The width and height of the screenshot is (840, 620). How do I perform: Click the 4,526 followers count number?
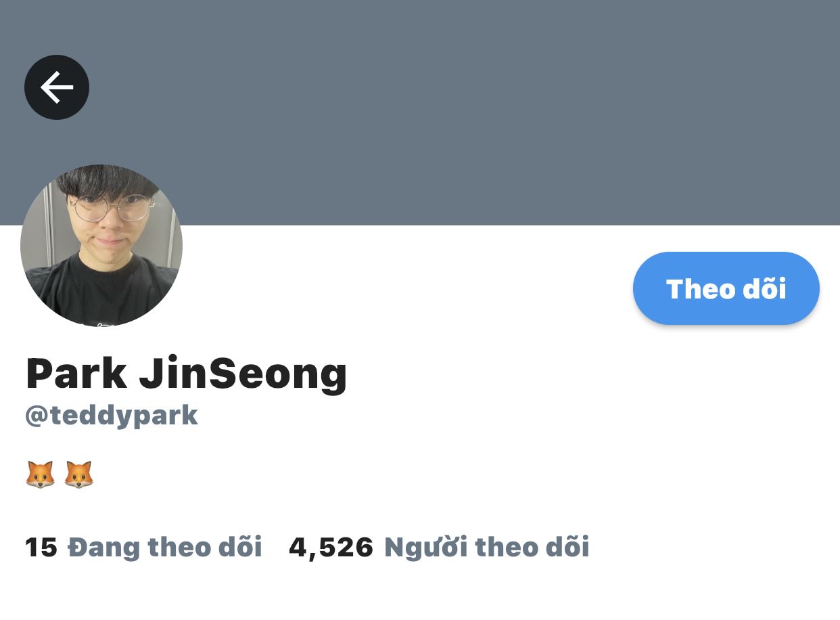click(331, 548)
